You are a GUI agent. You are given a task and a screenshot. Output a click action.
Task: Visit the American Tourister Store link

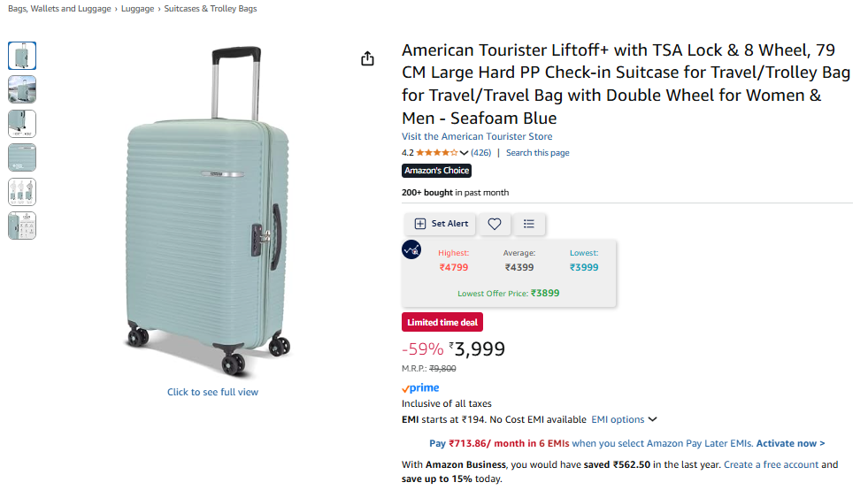click(x=477, y=136)
